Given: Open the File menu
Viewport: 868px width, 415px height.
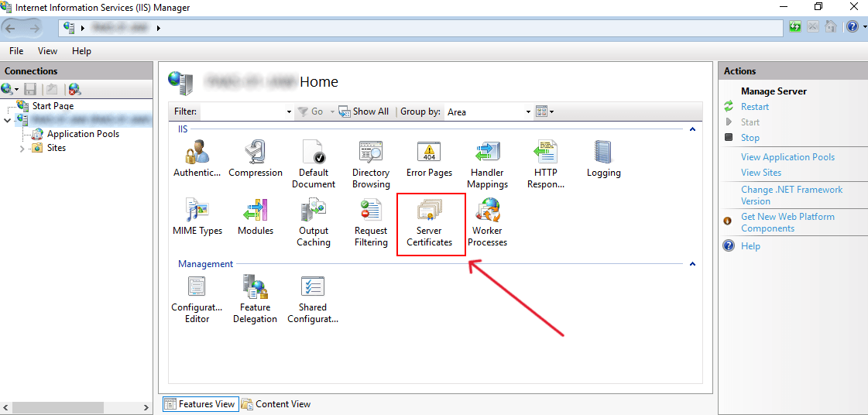Looking at the screenshot, I should [x=16, y=51].
